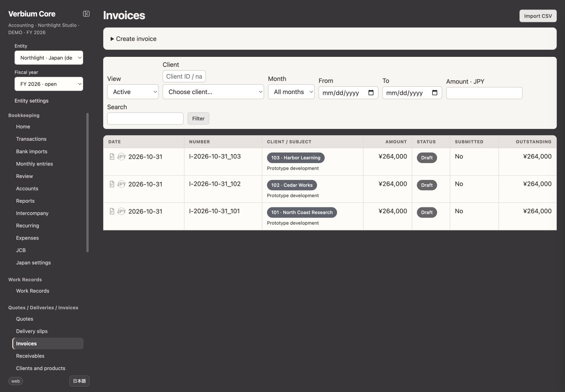Open the 103 · Harbor Learning client tag

pyautogui.click(x=296, y=158)
